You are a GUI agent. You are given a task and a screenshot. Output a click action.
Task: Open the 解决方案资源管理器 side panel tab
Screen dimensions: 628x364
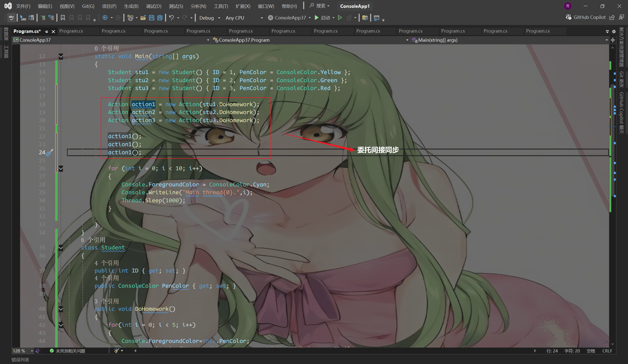pyautogui.click(x=622, y=47)
